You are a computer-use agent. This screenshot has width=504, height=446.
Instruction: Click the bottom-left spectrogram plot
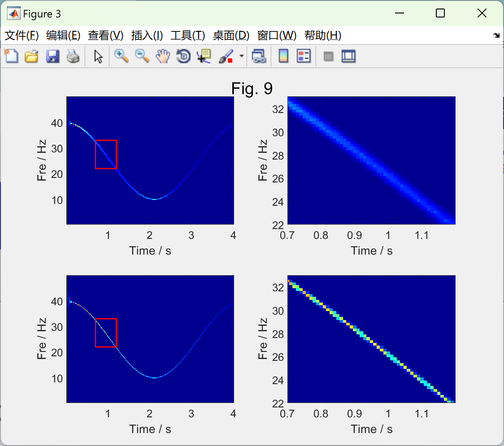pos(150,339)
